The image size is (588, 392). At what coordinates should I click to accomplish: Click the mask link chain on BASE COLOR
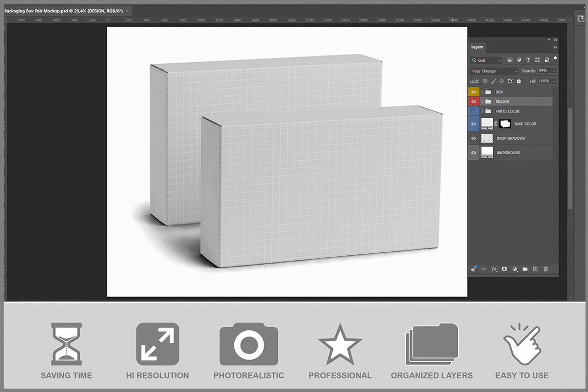(496, 124)
